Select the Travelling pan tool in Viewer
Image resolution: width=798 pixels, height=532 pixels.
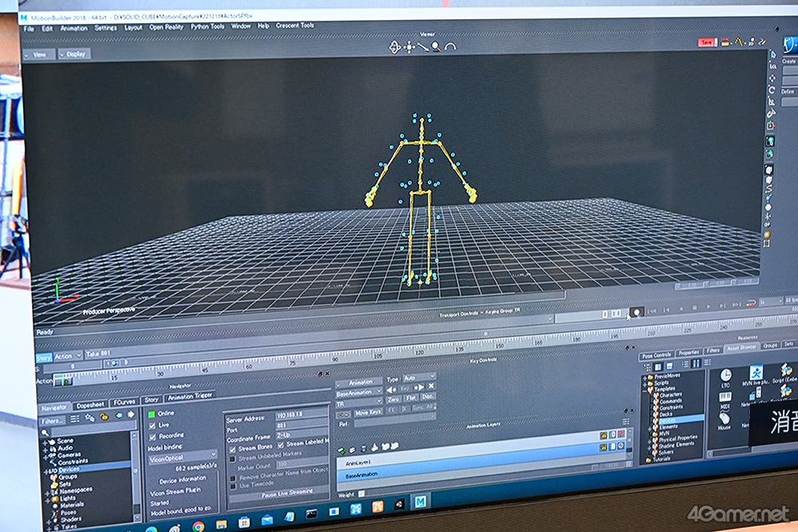[x=409, y=48]
